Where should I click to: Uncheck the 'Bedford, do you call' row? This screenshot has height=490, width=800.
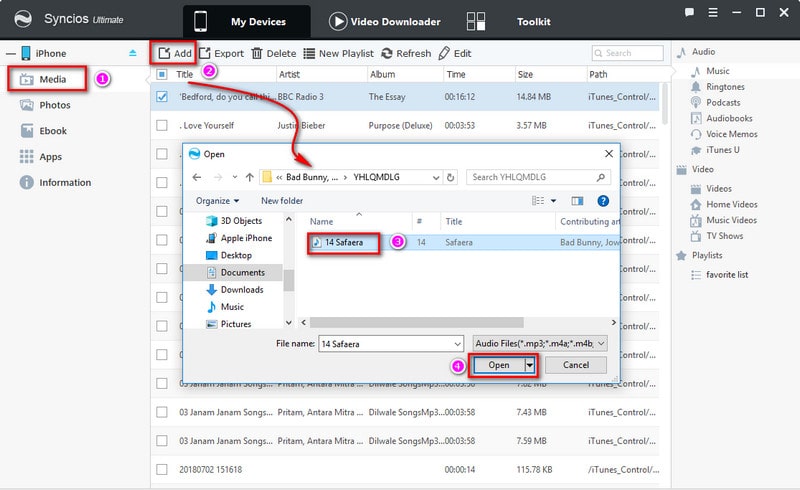pyautogui.click(x=162, y=96)
